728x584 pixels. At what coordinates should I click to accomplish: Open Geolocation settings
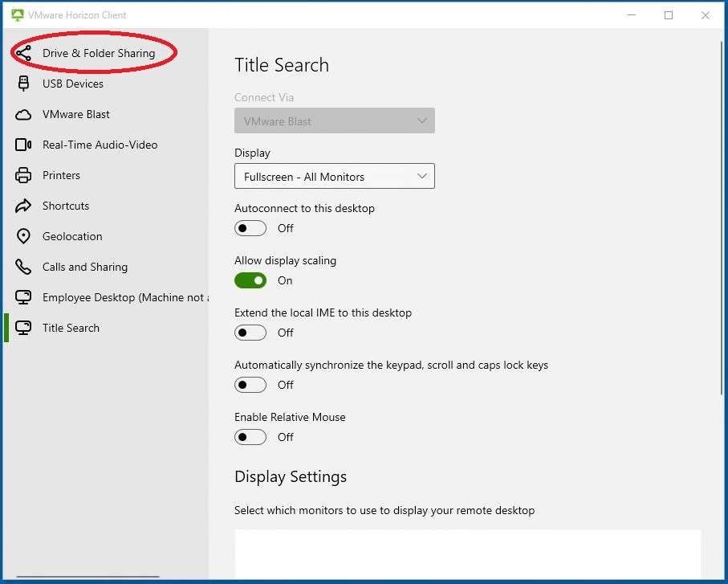coord(106,236)
